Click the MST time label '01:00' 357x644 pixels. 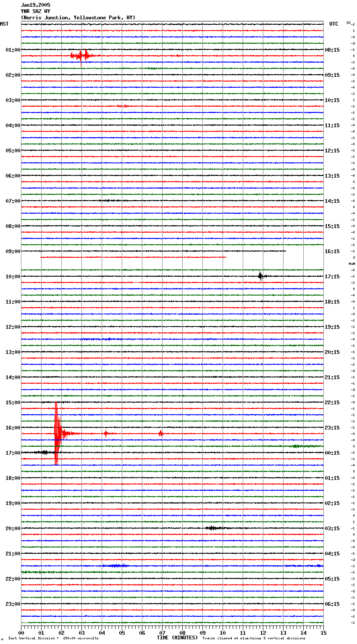tap(13, 50)
